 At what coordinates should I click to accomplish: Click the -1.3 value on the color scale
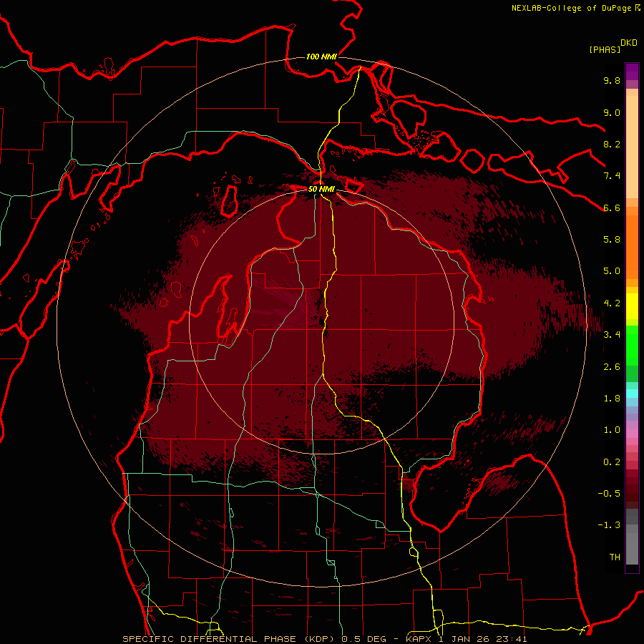coord(609,525)
